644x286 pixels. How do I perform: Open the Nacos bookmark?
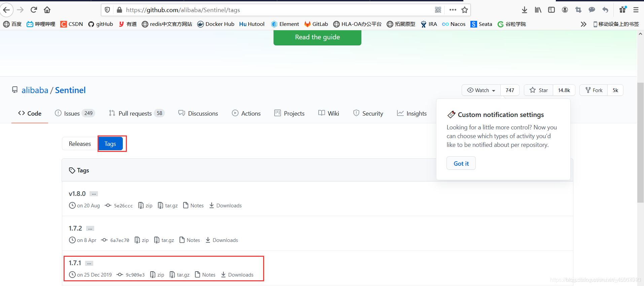point(454,24)
